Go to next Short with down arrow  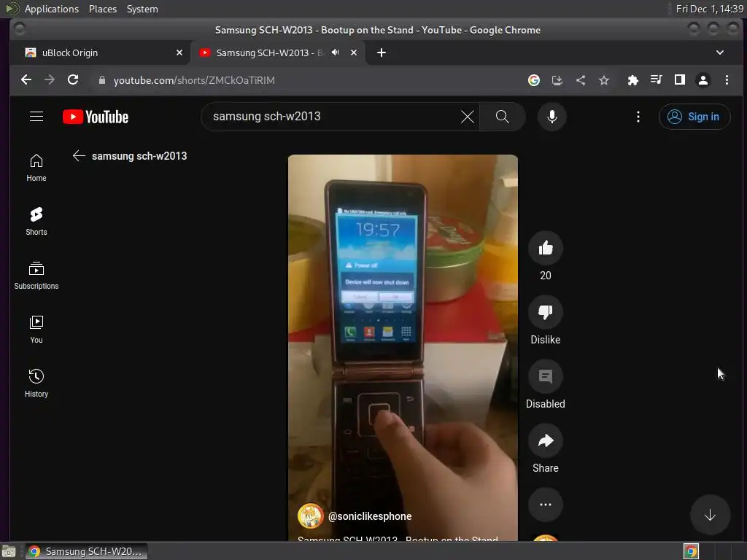click(710, 516)
